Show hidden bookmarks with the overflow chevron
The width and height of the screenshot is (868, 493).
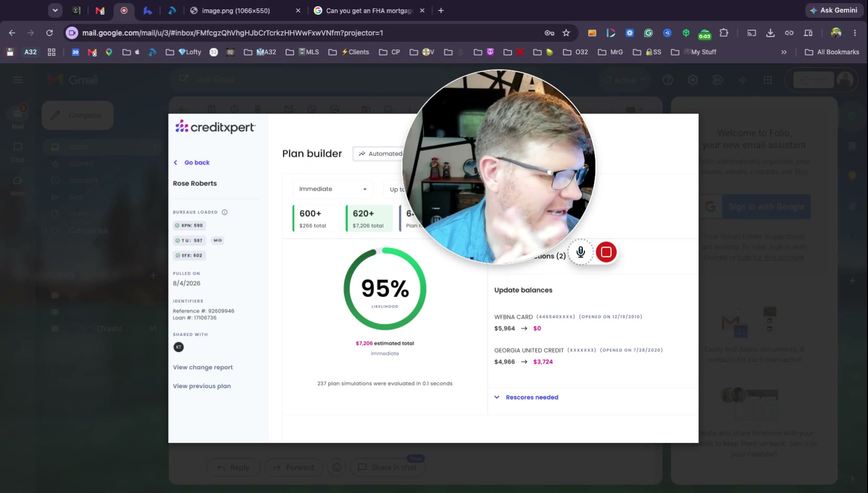tap(784, 52)
